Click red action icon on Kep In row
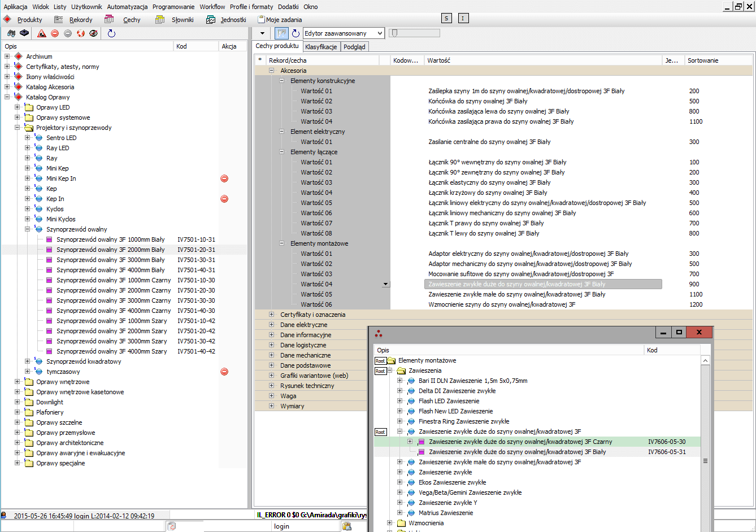This screenshot has height=532, width=756. pyautogui.click(x=224, y=199)
